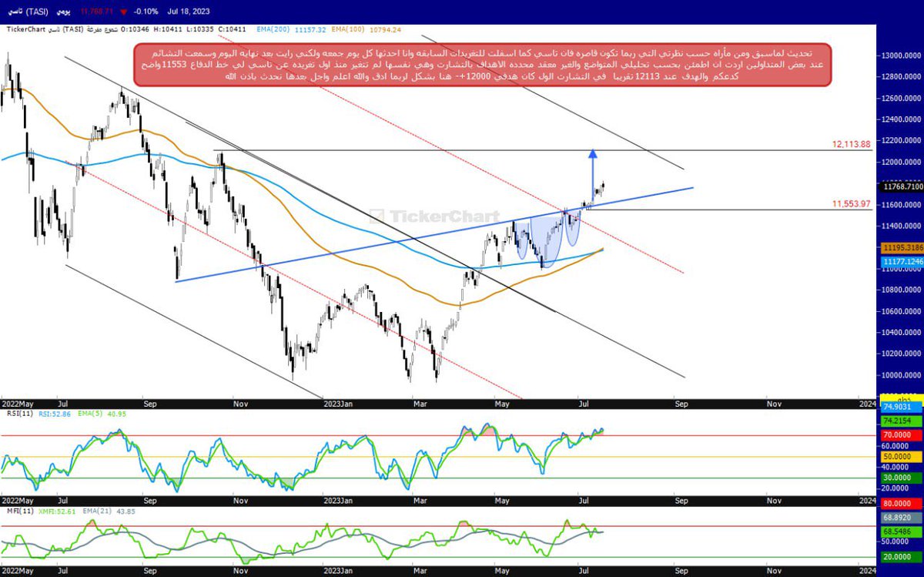Click the green 30.0000 RSI level tag
The width and height of the screenshot is (924, 577).
click(x=900, y=477)
